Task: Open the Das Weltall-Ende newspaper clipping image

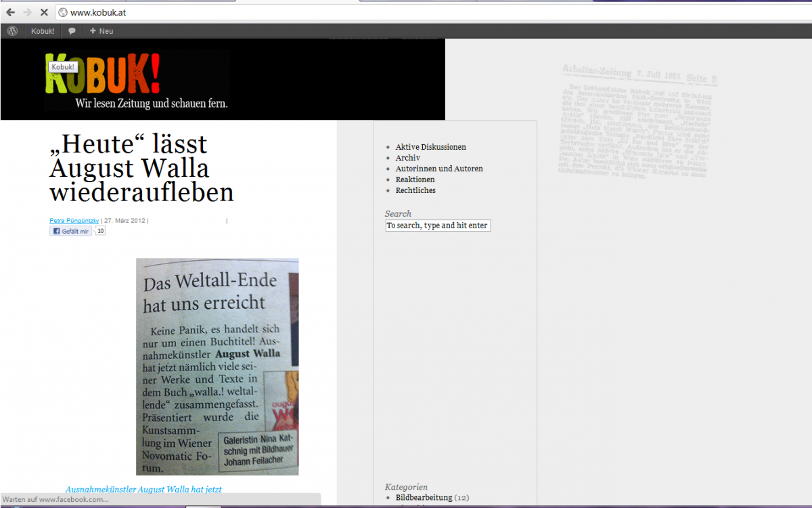Action: [x=217, y=366]
